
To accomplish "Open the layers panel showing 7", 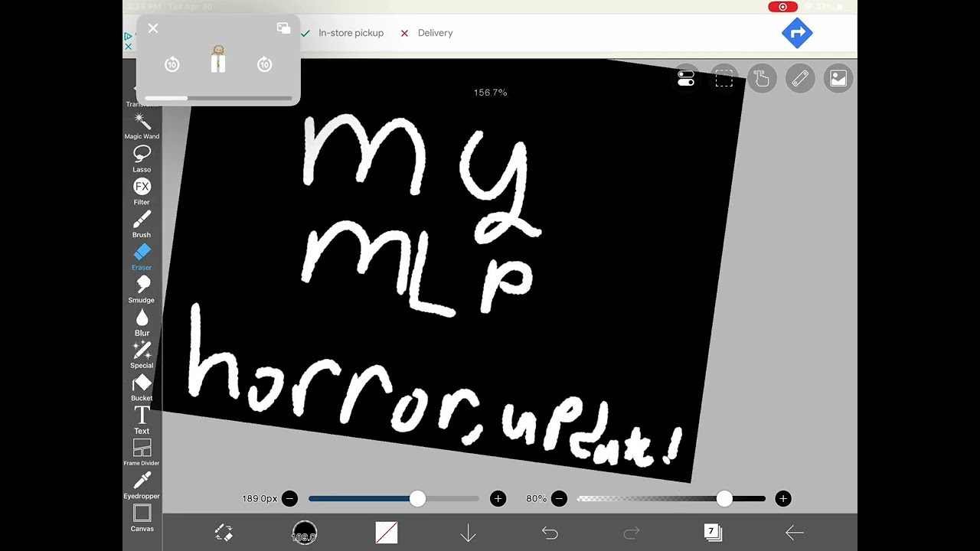I will point(713,533).
